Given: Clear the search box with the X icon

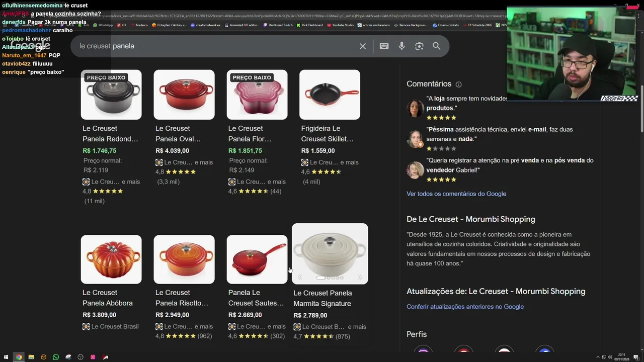Looking at the screenshot, I should (363, 46).
